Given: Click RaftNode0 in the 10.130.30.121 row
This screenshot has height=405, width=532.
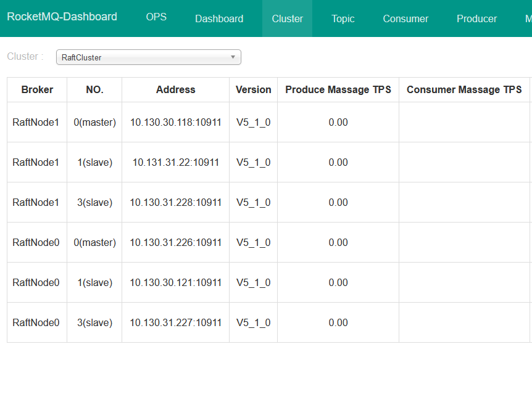Looking at the screenshot, I should point(36,282).
